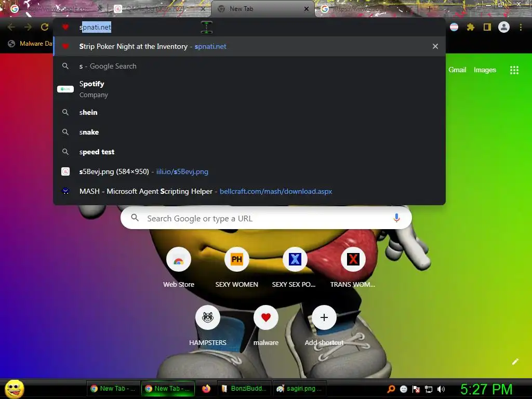Open the Malware Da bookmark in bookmarks bar
Screen dimensions: 532x399
pyautogui.click(x=31, y=44)
